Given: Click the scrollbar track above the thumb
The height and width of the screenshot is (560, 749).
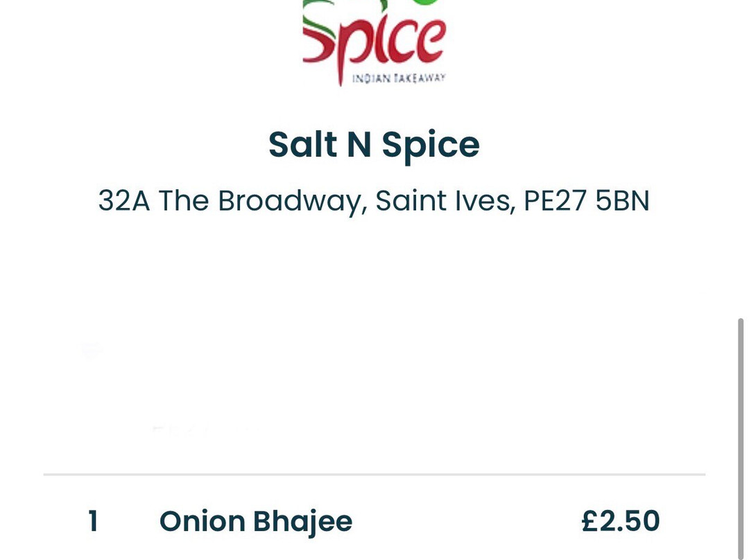Looking at the screenshot, I should click(741, 157).
